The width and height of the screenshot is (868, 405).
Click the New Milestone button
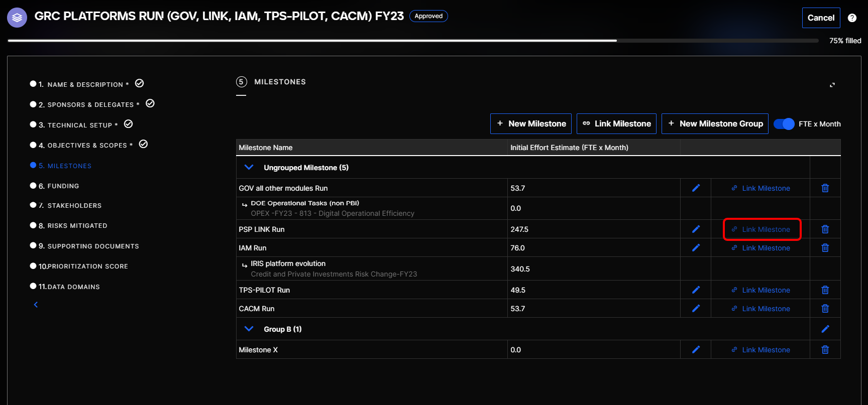(x=531, y=124)
